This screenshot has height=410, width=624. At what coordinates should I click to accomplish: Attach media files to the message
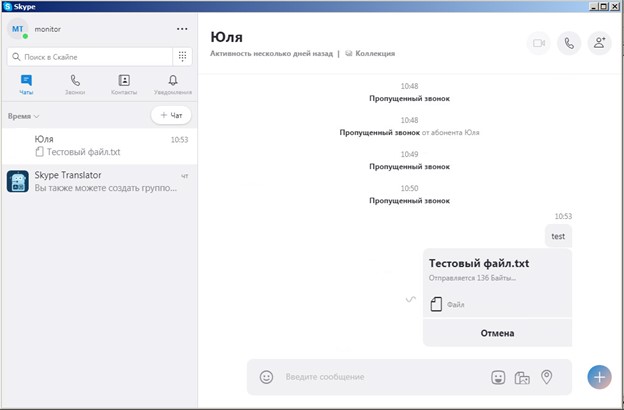pyautogui.click(x=522, y=377)
